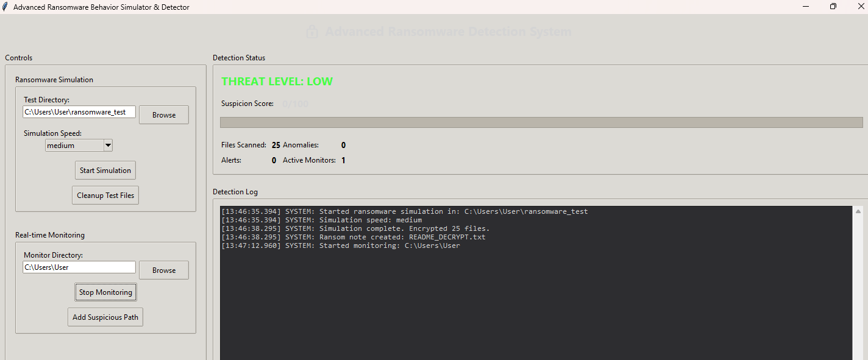Click the THREAT LEVEL: LOW status text
Viewport: 868px width, 360px height.
tap(277, 82)
